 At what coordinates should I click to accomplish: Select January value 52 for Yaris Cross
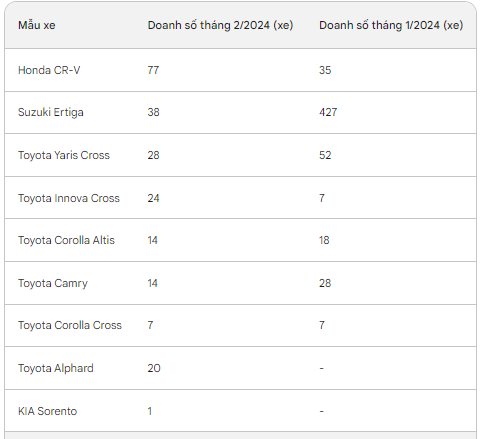tap(325, 155)
